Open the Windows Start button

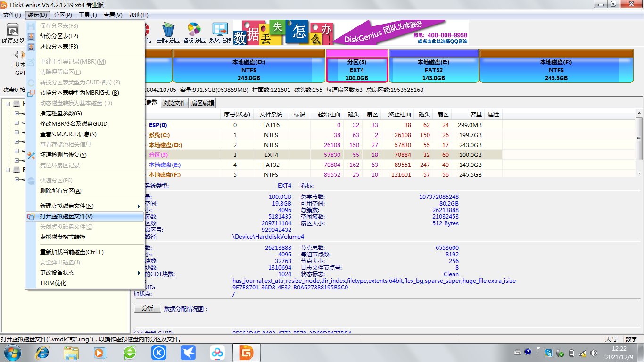12,352
